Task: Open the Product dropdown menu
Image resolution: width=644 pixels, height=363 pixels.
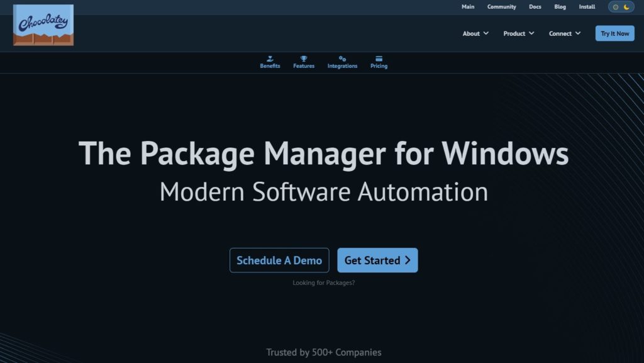Action: [x=518, y=33]
